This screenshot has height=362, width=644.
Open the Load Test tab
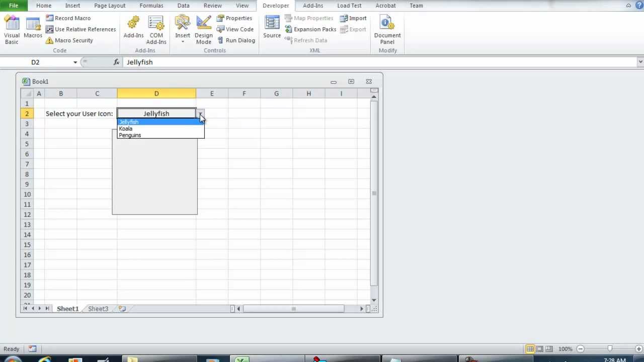(349, 6)
